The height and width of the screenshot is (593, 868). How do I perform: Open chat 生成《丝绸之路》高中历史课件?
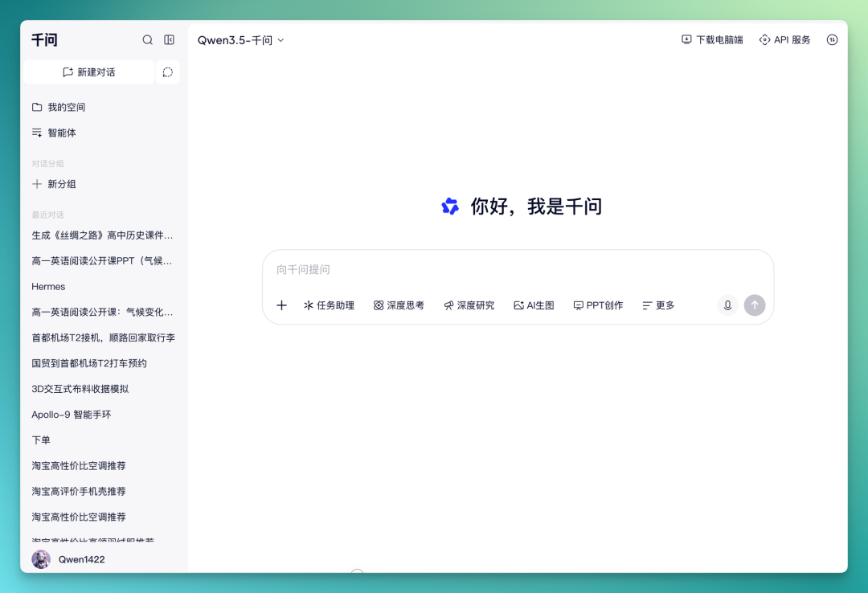(x=102, y=235)
